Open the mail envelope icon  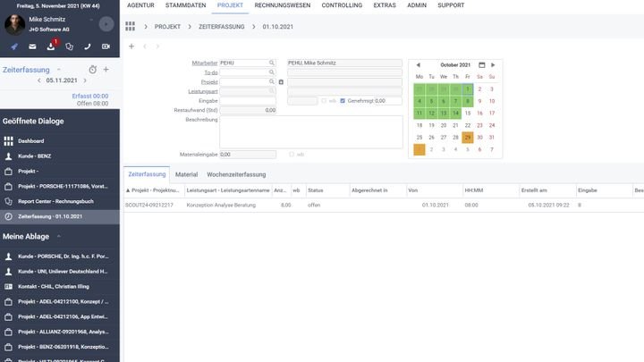coord(32,46)
